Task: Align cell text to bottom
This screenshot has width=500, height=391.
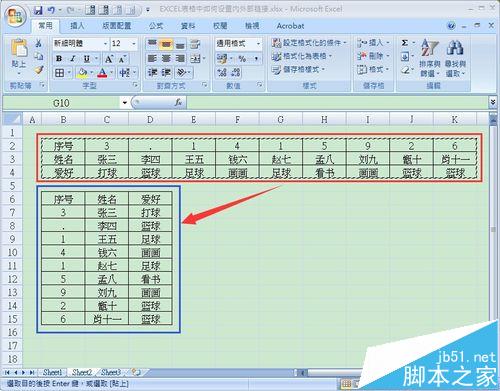Action: [180, 44]
